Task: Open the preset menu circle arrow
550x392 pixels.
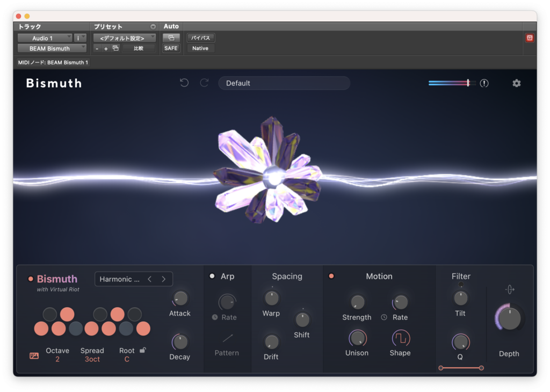Action: click(x=153, y=27)
